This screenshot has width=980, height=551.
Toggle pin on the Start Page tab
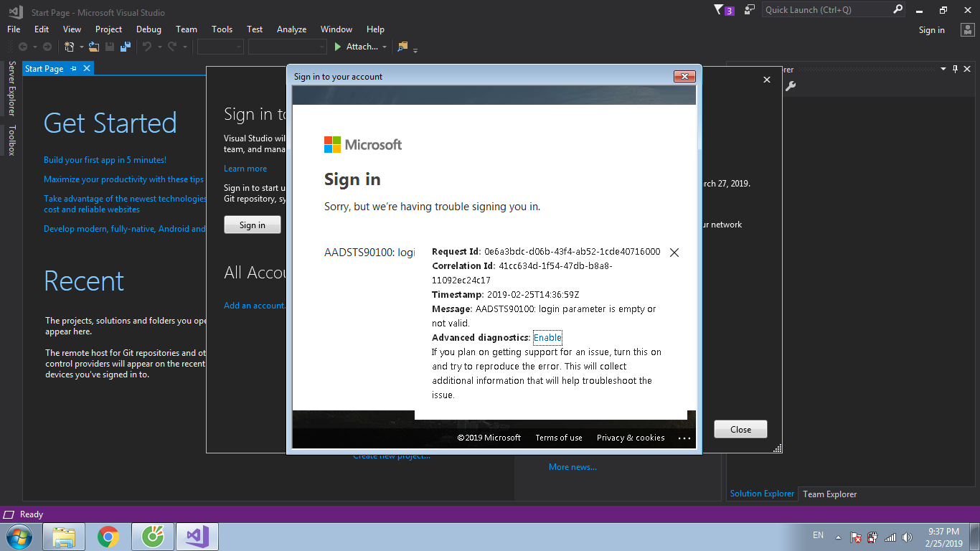click(73, 69)
